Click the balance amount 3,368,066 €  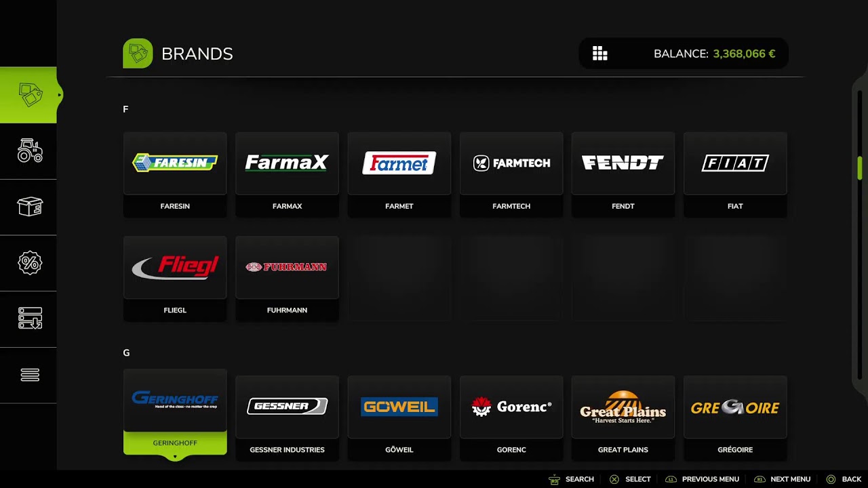tap(744, 54)
